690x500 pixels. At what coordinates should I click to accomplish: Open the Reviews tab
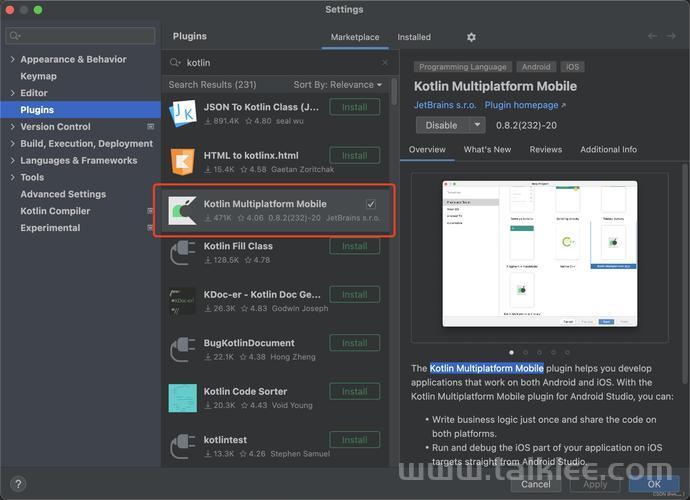(x=546, y=150)
